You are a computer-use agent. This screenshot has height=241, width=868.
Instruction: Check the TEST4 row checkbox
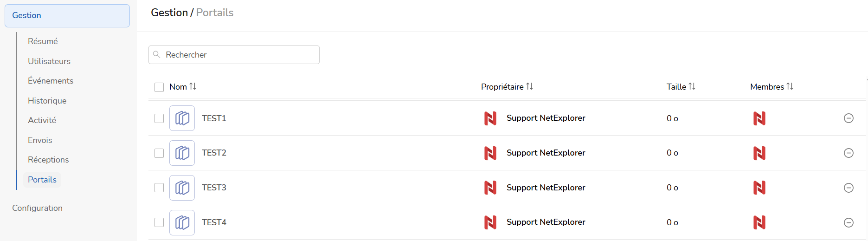(x=159, y=222)
